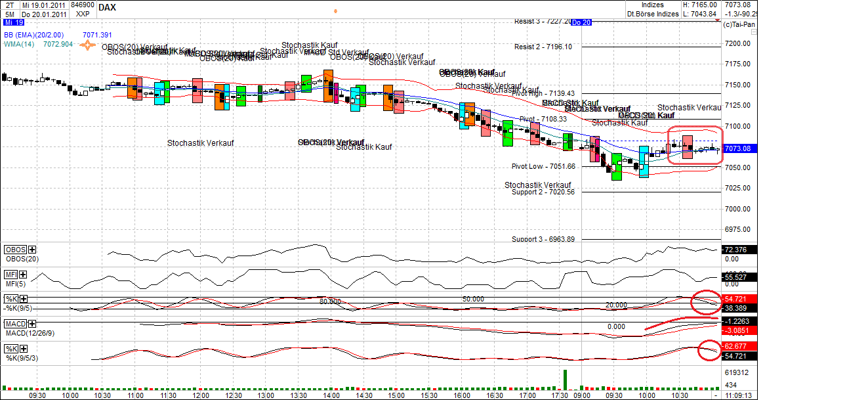Click the Pivot Low - 7051.66 label
Screen dimensions: 868x400
click(543, 166)
